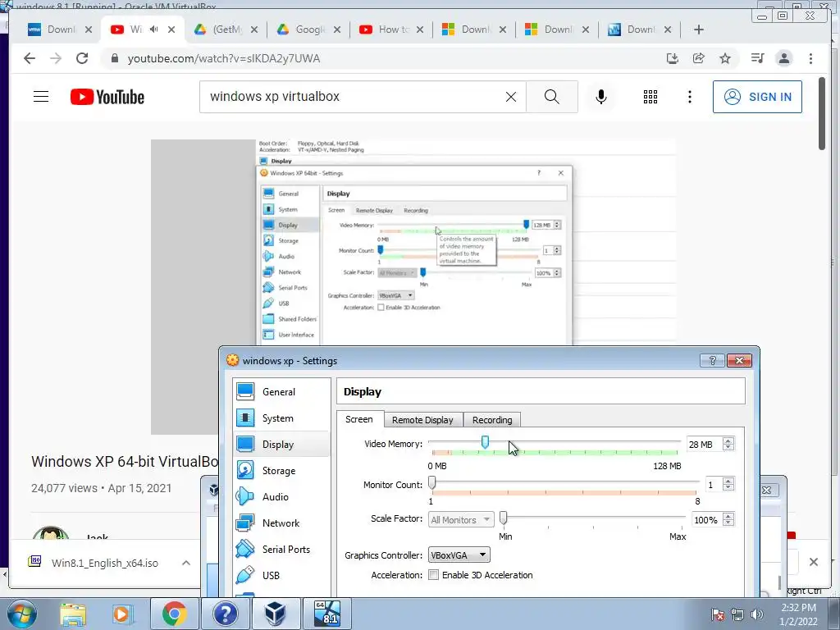Open Graphics Controller VBoxVGA dropdown
840x630 pixels.
[x=459, y=555]
